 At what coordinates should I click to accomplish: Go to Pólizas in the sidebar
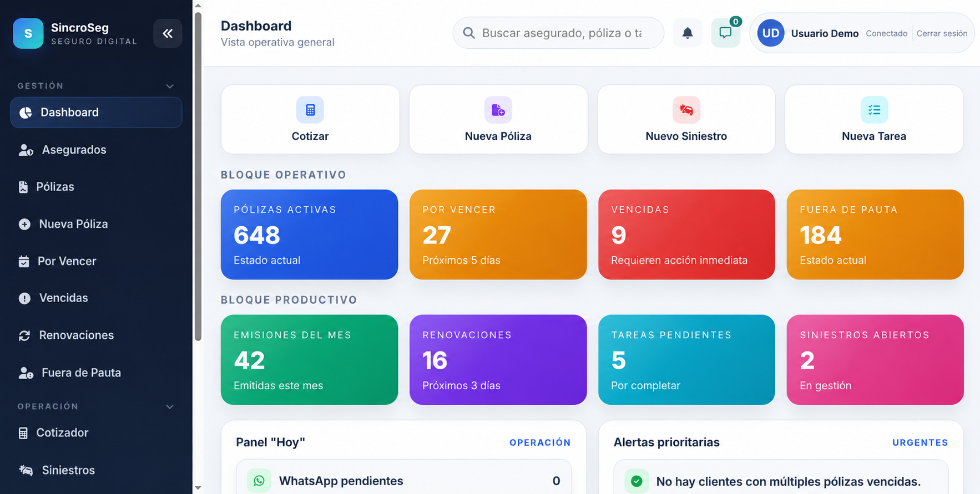pos(96,187)
